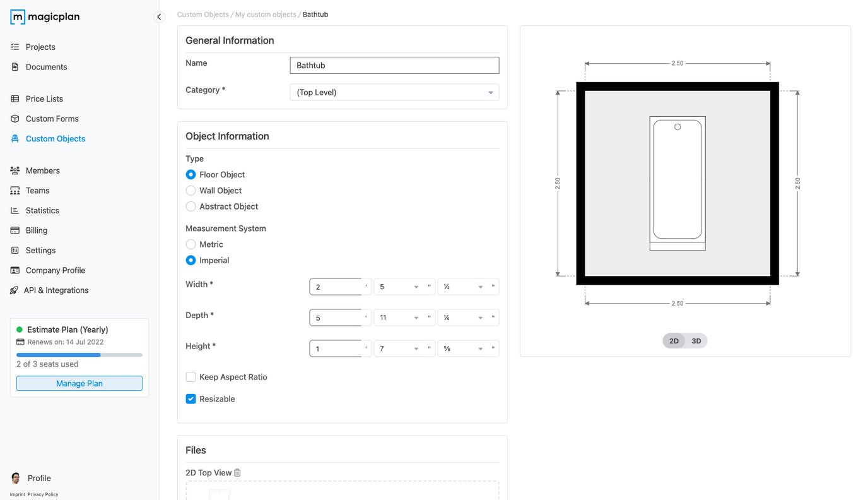Click the seat usage progress bar

(79, 355)
